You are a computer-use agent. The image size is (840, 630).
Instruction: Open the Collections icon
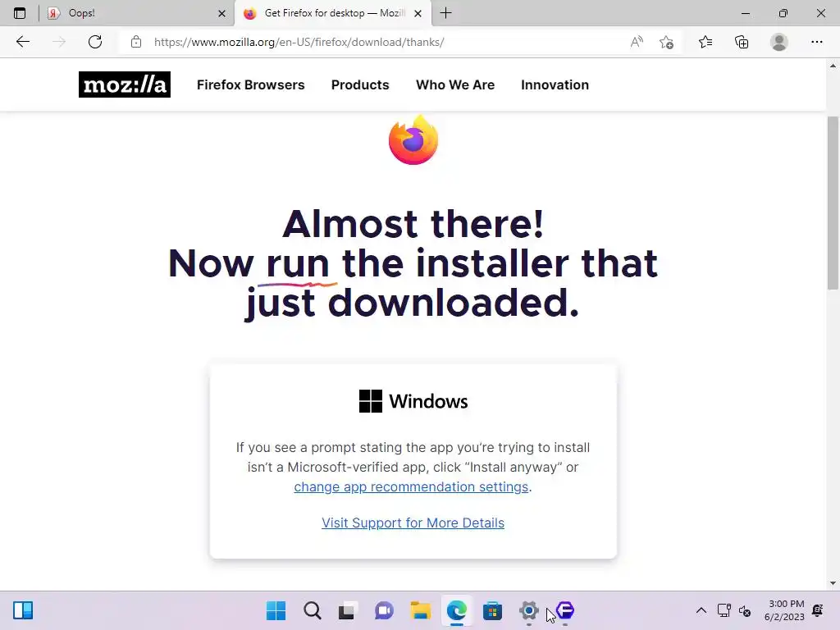point(742,42)
